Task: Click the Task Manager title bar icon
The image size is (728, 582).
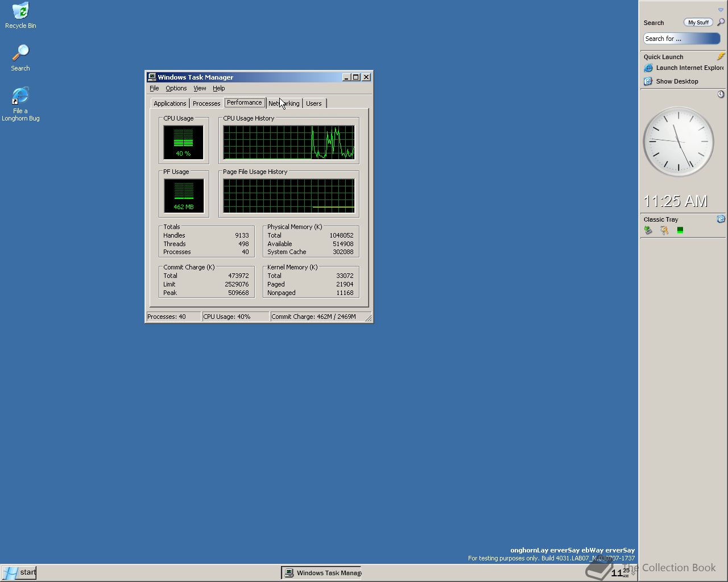Action: (152, 77)
